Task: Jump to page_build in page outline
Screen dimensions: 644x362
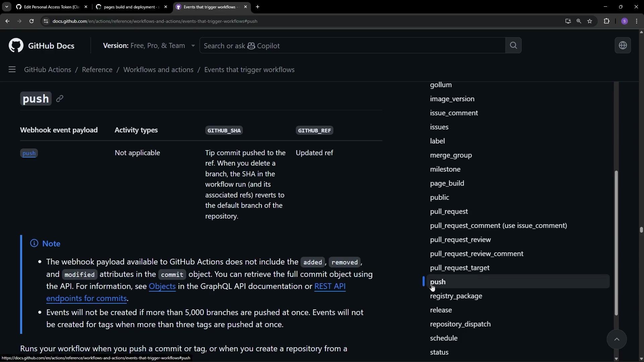Action: [447, 183]
